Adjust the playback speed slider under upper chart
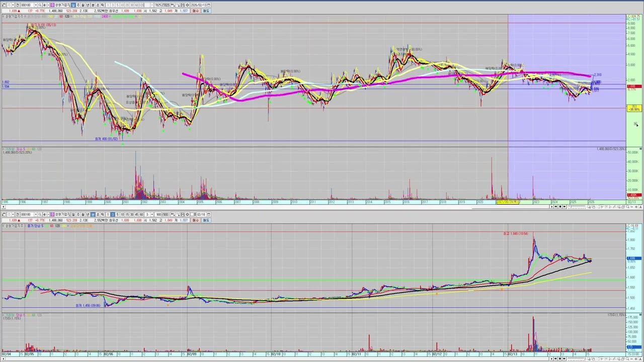 click(577, 207)
